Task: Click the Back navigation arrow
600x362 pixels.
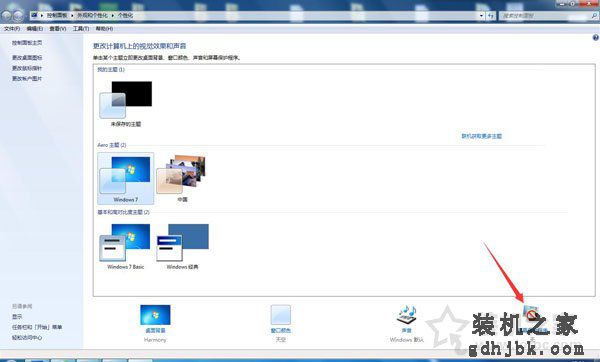Action: click(7, 16)
